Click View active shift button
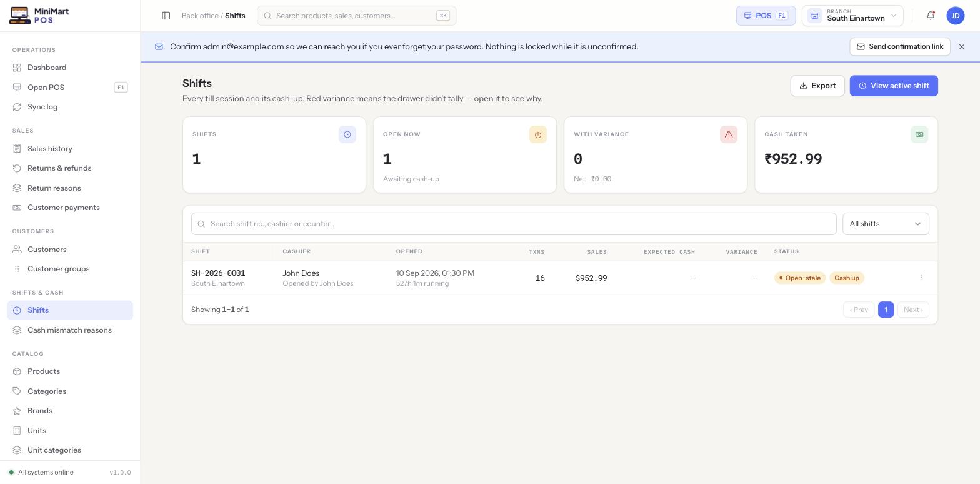 coord(894,86)
